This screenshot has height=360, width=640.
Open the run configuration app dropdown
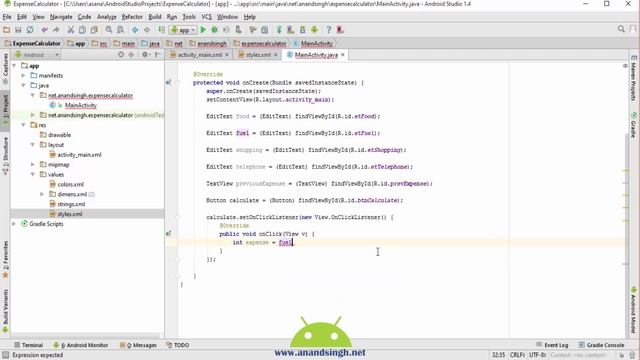[x=184, y=30]
